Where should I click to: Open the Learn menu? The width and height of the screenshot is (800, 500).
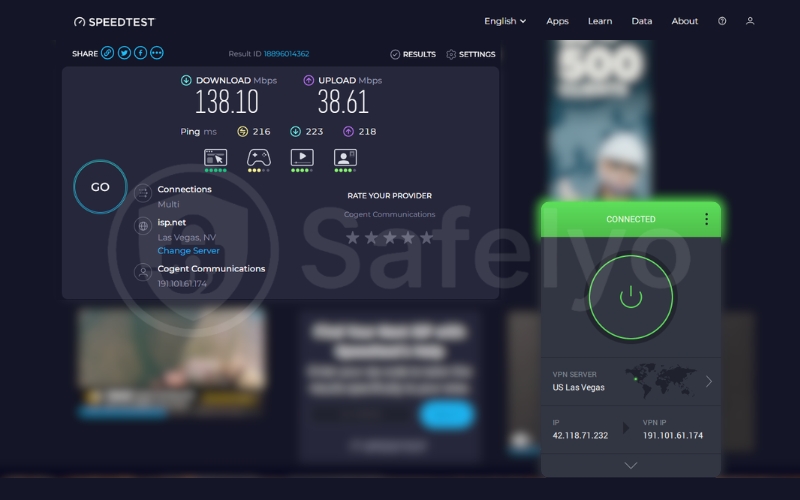(600, 21)
